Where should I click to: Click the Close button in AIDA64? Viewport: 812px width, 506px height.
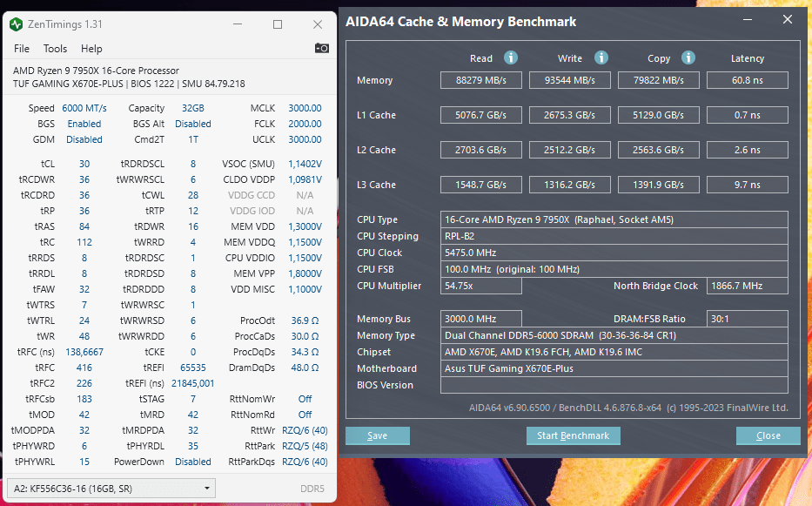pos(768,435)
